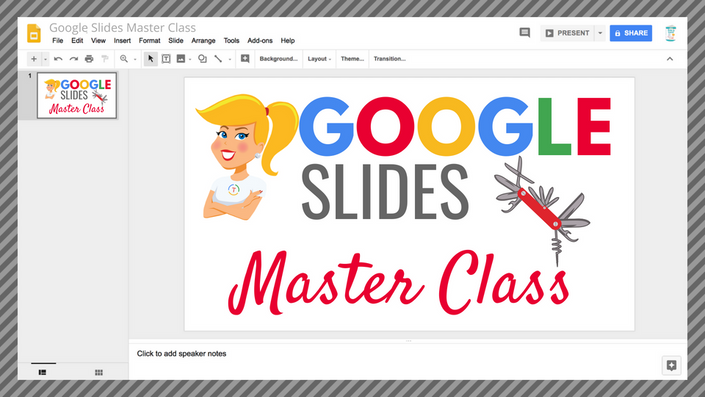Click the add comment toolbar icon
Screen dimensions: 705x397
click(245, 59)
